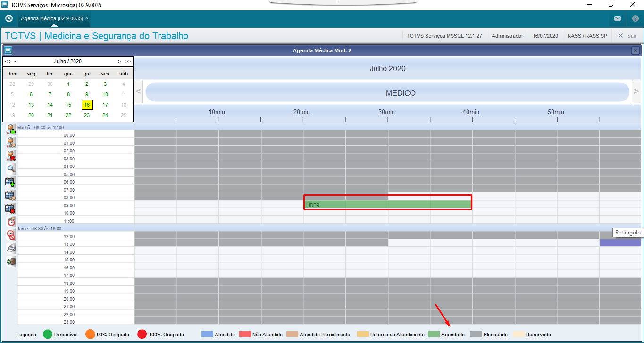Click the red stopwatch icon in sidebar
644x343 pixels.
click(11, 222)
